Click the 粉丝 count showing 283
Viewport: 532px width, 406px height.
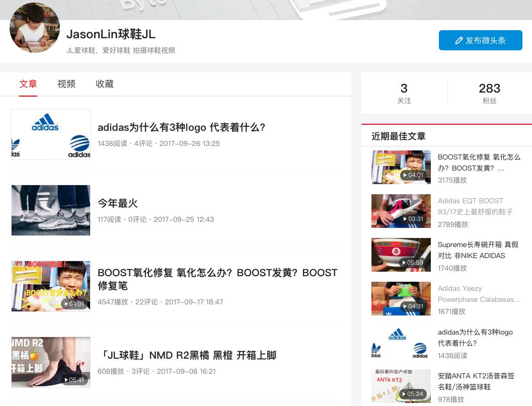[x=489, y=93]
